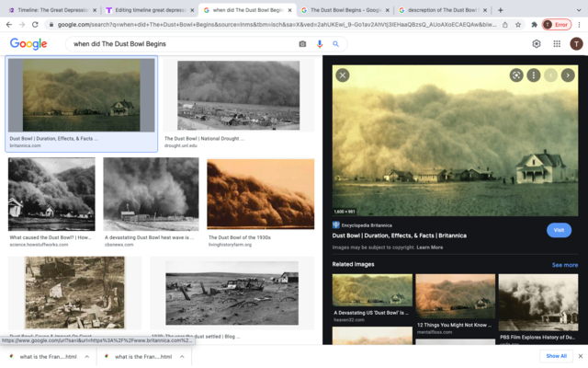Open the Google account avatar
This screenshot has width=588, height=368.
pyautogui.click(x=576, y=44)
